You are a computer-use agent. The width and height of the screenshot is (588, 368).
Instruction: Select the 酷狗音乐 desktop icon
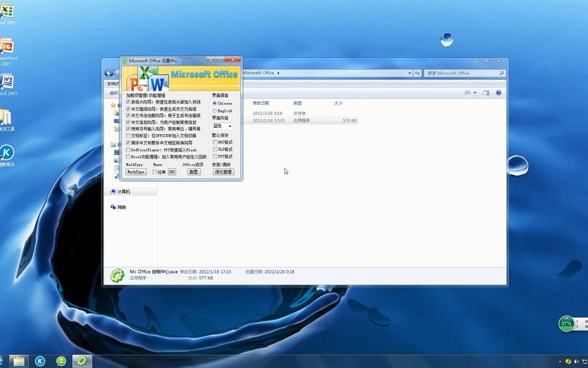tap(6, 155)
